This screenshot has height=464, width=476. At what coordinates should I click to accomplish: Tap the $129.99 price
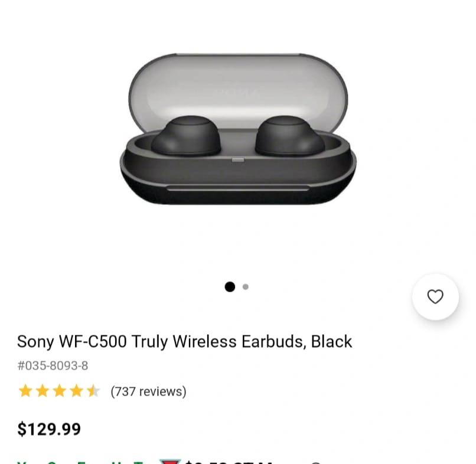point(49,429)
